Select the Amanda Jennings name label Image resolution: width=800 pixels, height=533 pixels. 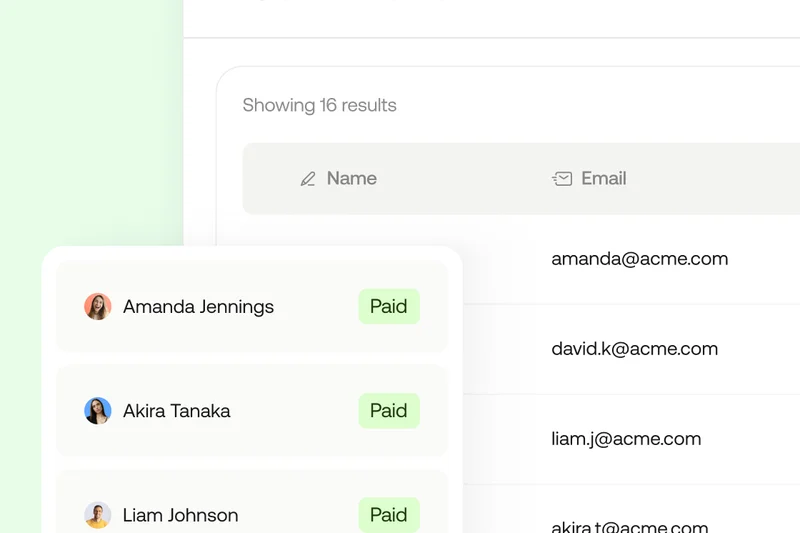198,307
